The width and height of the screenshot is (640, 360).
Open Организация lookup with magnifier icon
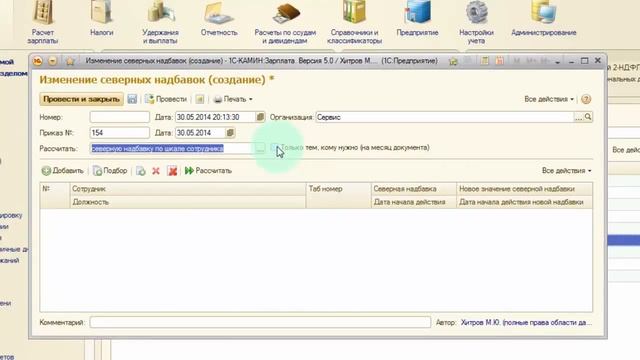click(x=588, y=117)
